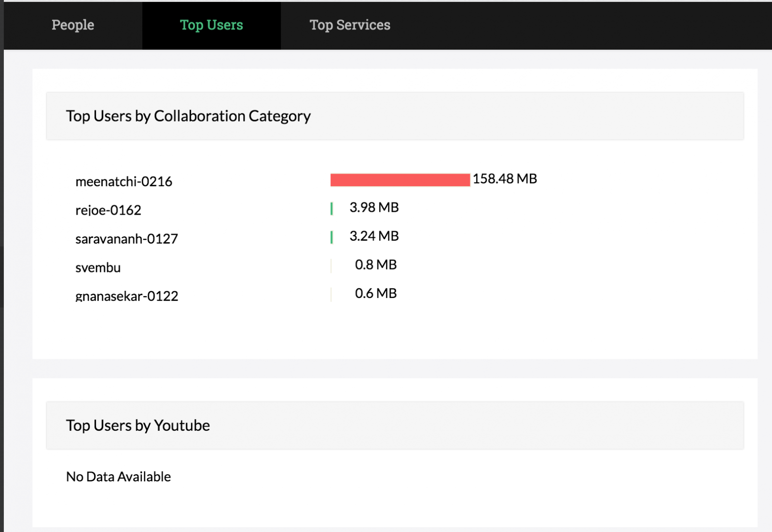Open details for gnanasekar-0122

tap(127, 296)
